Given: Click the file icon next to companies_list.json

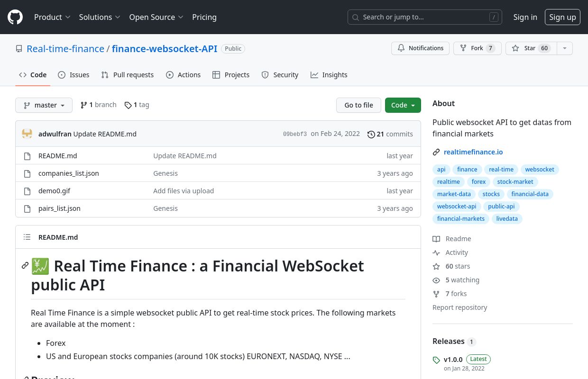Looking at the screenshot, I should (x=27, y=173).
